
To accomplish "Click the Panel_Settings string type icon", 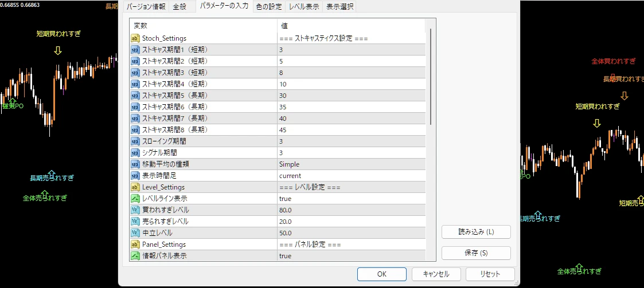I will click(135, 244).
